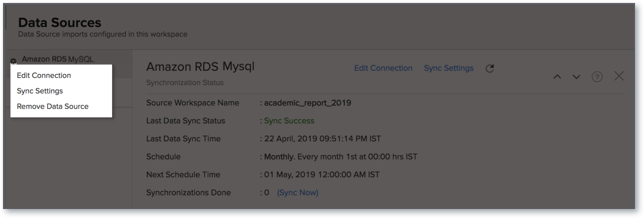Choose Edit Connection from the context menu
The height and width of the screenshot is (218, 644).
click(44, 75)
